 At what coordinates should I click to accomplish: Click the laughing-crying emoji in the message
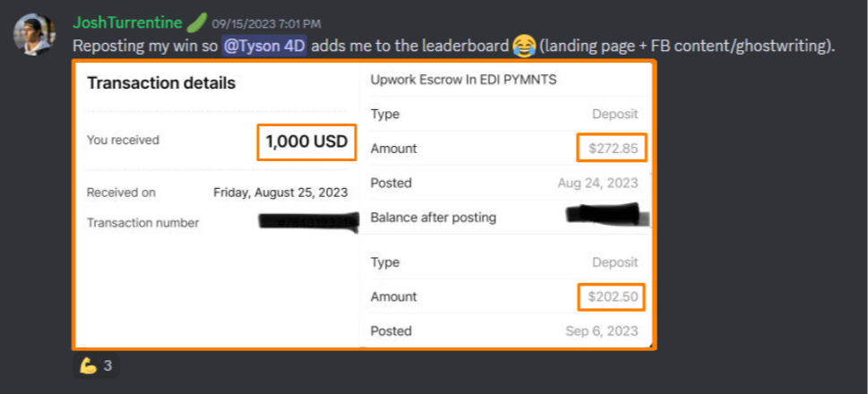pos(524,45)
